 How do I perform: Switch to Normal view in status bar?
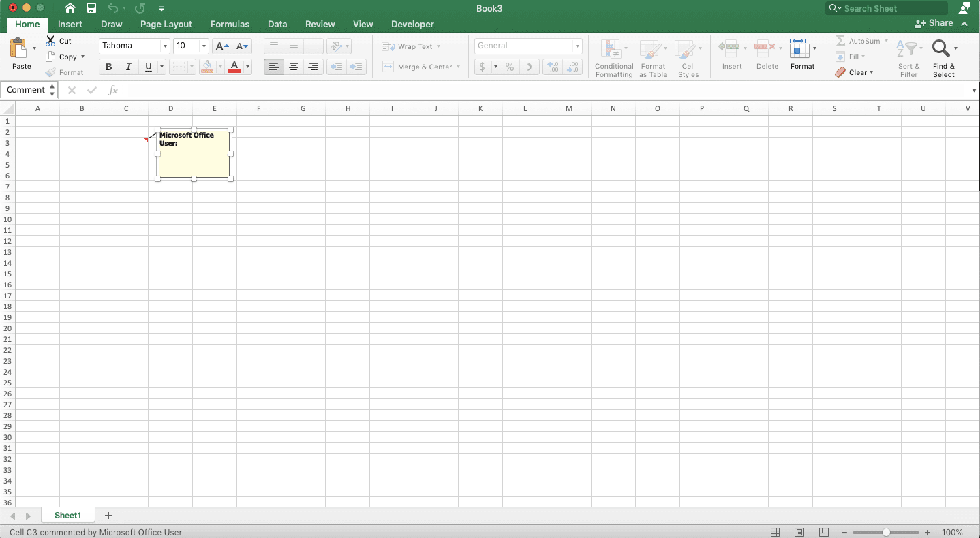[x=775, y=532]
